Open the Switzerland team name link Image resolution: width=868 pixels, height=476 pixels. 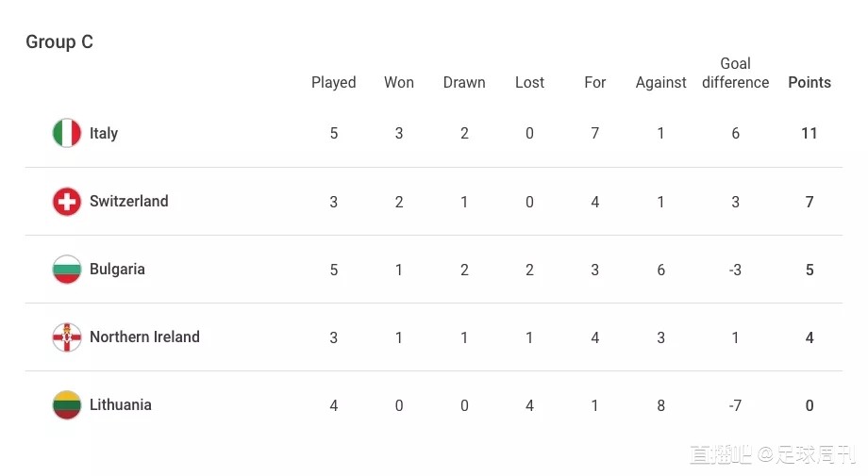coord(129,201)
